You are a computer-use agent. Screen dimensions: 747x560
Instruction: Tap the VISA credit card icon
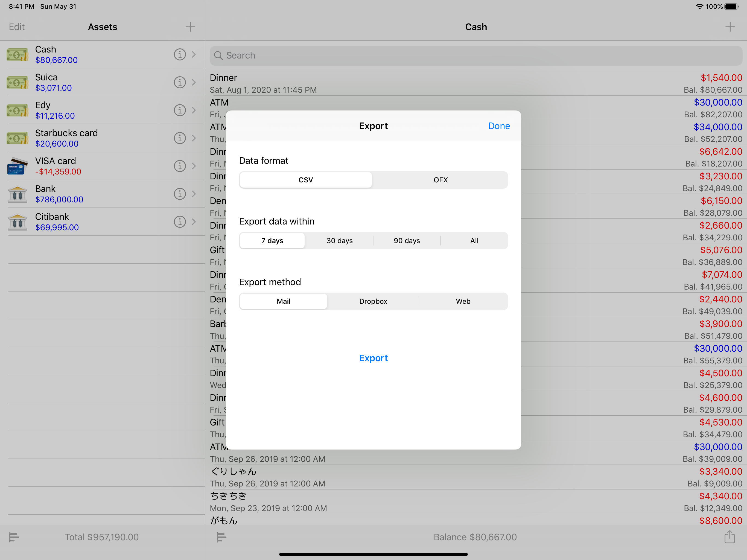coord(17,166)
